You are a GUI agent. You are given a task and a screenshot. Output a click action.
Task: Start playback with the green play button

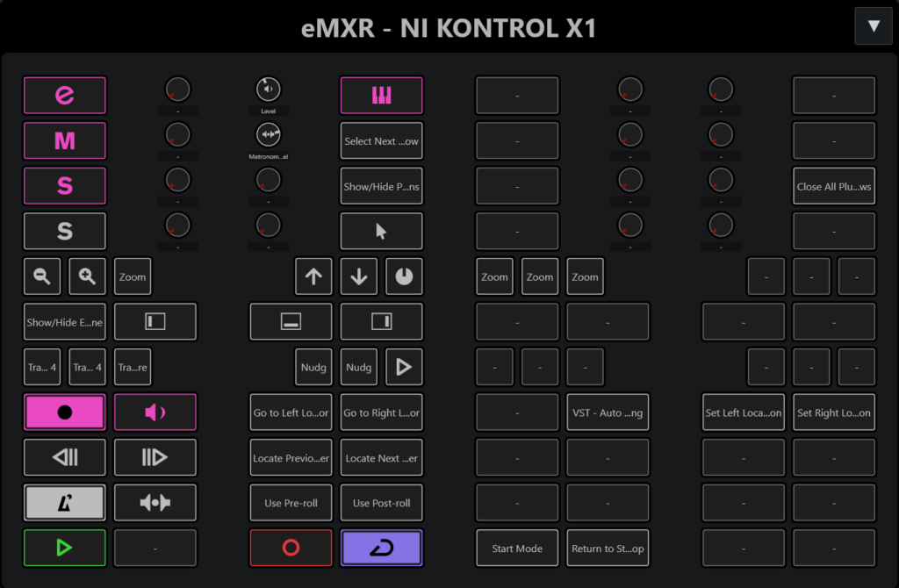(x=65, y=548)
